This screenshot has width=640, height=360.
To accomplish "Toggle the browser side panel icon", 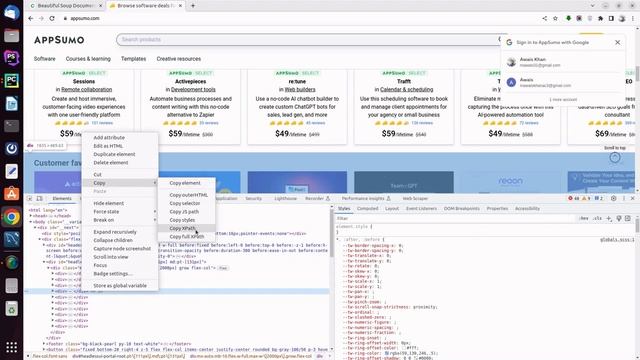I will [x=611, y=18].
